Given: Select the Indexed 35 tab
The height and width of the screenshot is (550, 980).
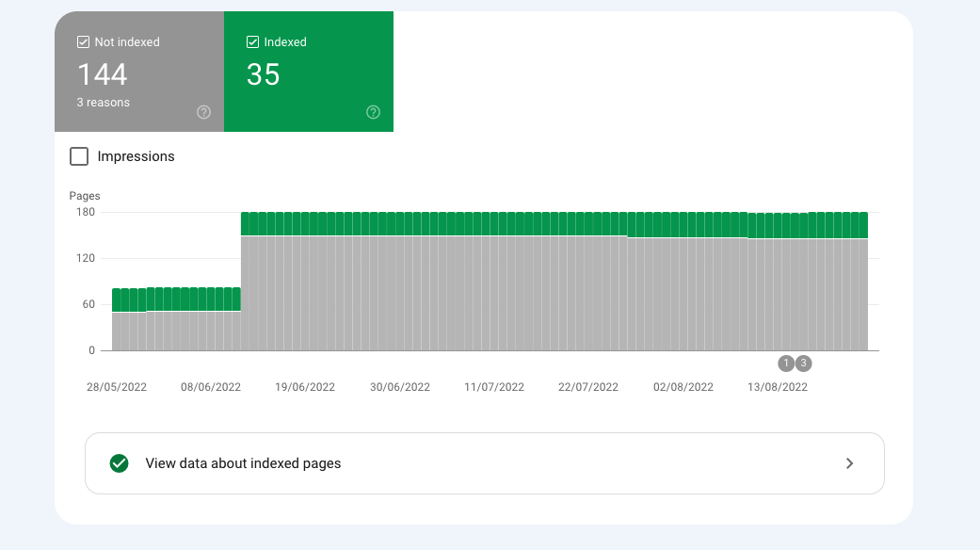Looking at the screenshot, I should click(309, 72).
